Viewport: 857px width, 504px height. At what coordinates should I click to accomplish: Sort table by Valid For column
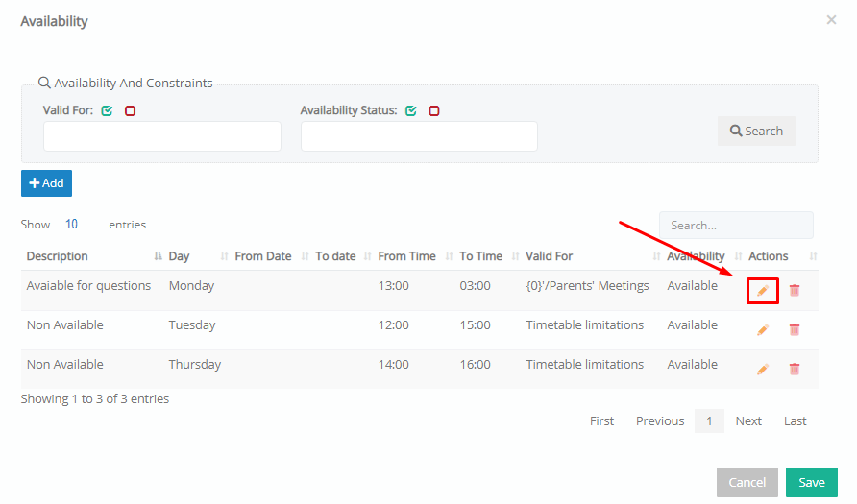point(592,256)
